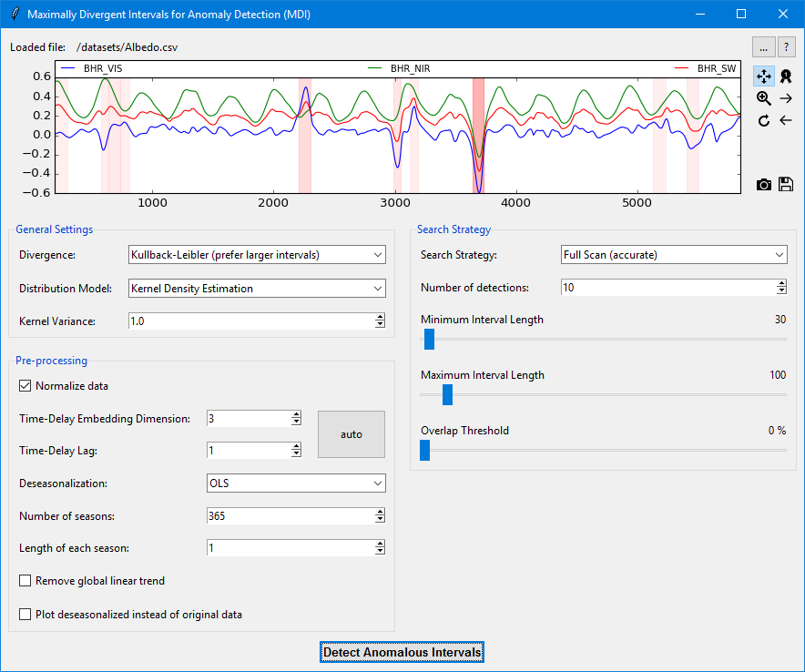
Task: Expand the Distribution Model dropdown
Action: (257, 289)
